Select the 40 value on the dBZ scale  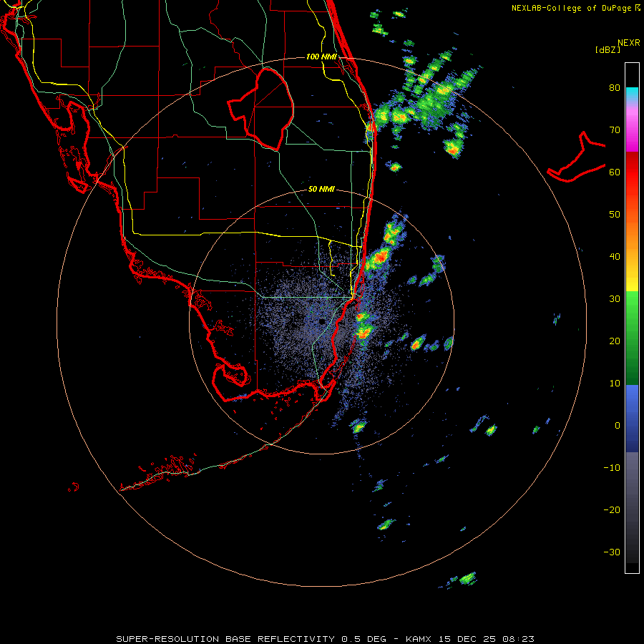[x=615, y=257]
